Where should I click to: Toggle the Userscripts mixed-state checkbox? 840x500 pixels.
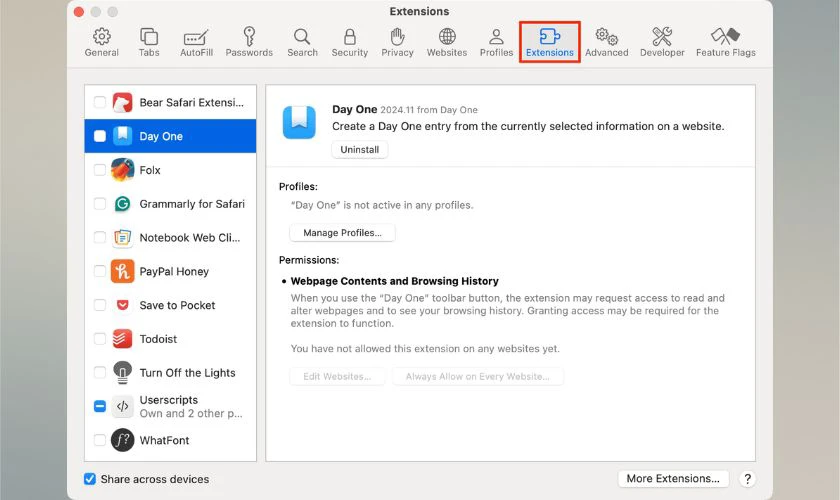(100, 406)
